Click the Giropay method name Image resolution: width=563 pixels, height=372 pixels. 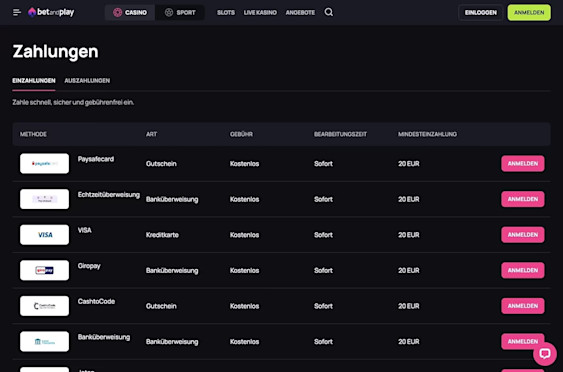click(x=89, y=266)
